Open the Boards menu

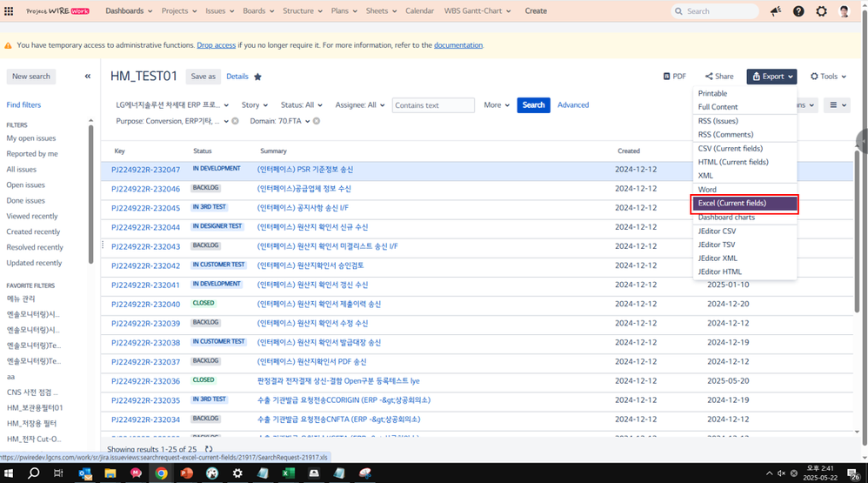click(258, 11)
